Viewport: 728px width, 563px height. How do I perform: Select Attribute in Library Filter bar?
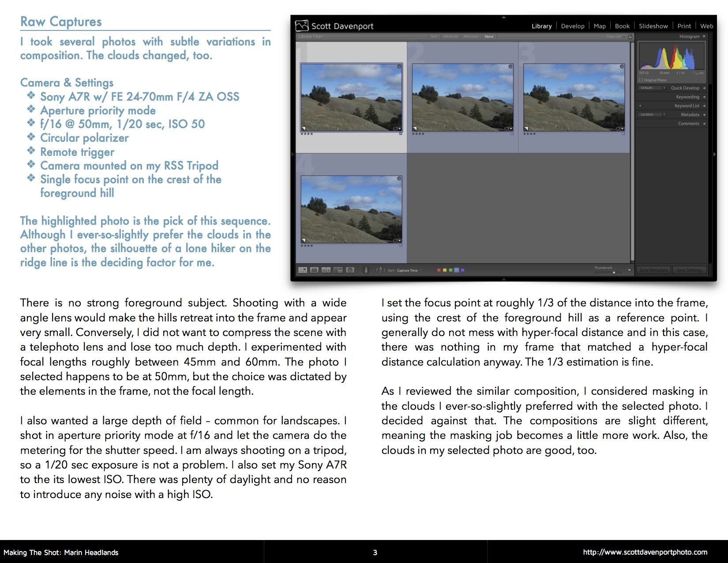(x=450, y=37)
